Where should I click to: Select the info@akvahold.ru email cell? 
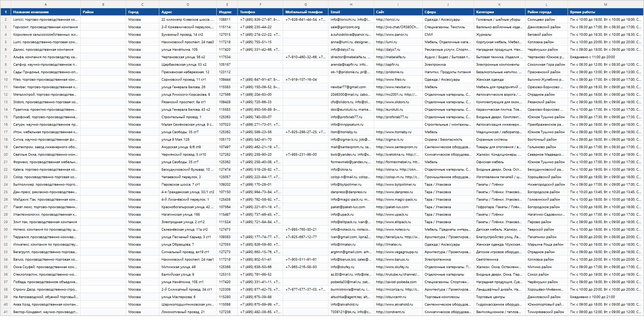[x=351, y=305]
